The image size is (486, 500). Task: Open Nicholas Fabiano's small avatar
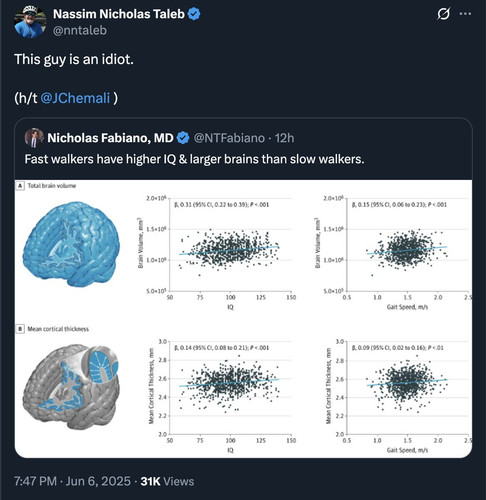click(x=34, y=138)
